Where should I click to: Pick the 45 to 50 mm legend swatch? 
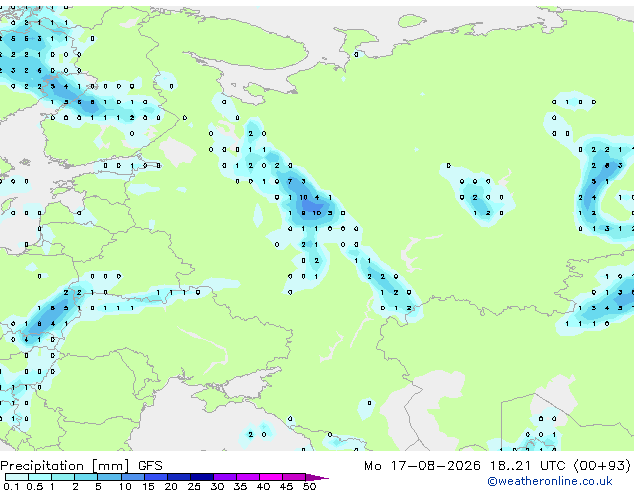click(x=294, y=477)
